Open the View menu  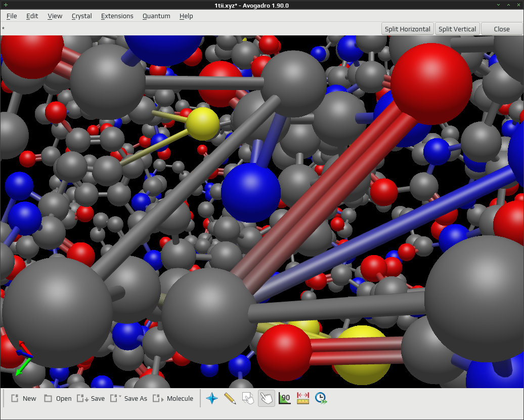55,16
